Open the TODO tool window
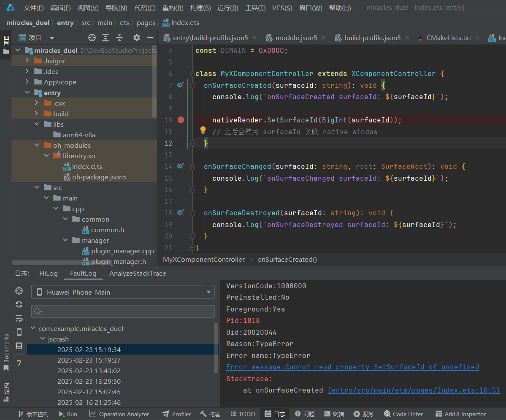506x420 pixels. tap(243, 414)
